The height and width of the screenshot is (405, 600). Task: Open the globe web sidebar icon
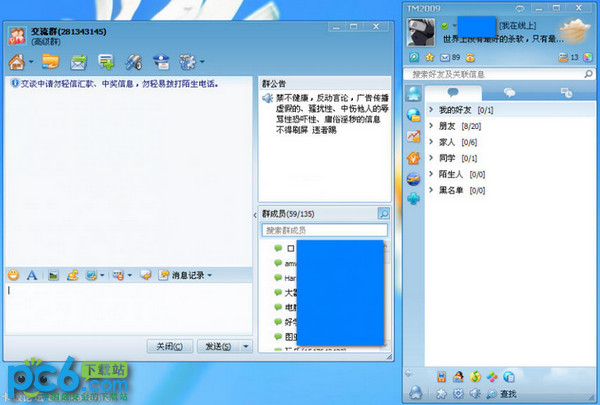pyautogui.click(x=414, y=115)
